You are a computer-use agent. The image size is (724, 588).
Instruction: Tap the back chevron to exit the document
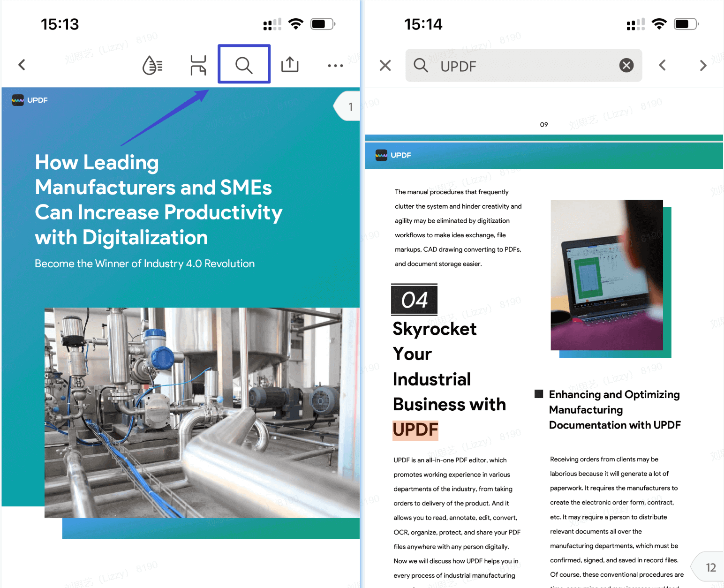[x=22, y=65]
